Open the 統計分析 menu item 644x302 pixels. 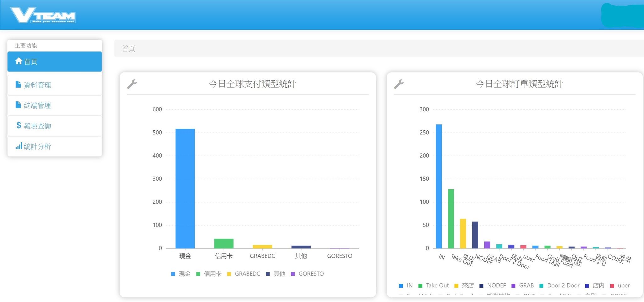click(x=37, y=146)
